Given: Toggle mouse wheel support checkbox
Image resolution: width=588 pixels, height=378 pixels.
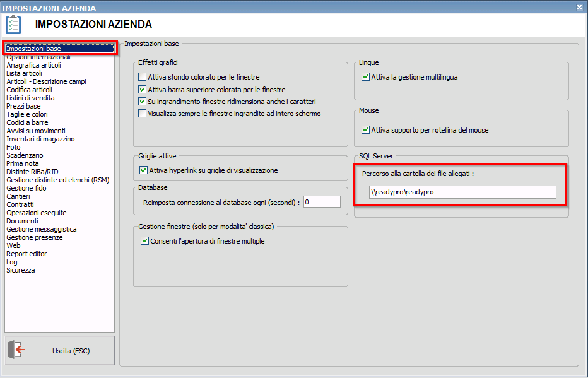Looking at the screenshot, I should 365,130.
